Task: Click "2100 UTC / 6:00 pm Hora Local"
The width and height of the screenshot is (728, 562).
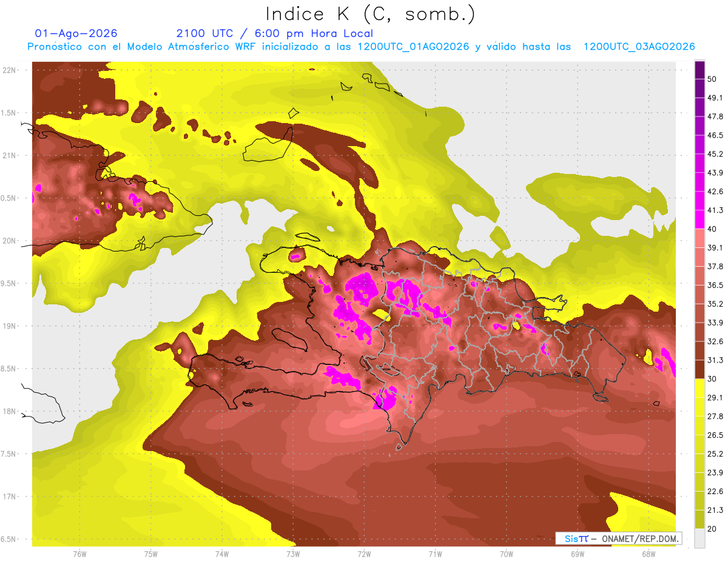Action: tap(274, 33)
